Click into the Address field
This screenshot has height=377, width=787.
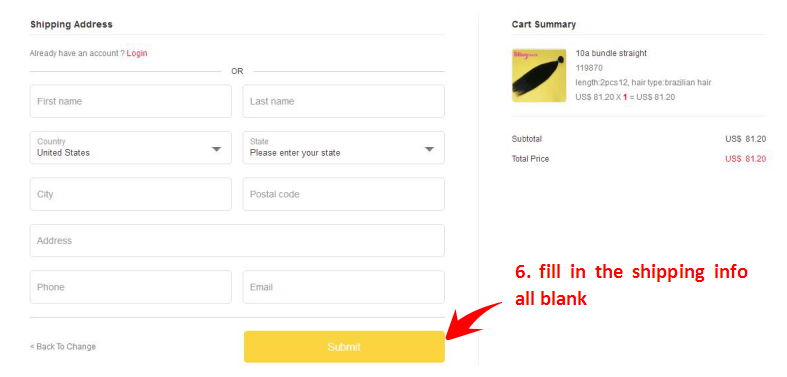click(x=237, y=240)
